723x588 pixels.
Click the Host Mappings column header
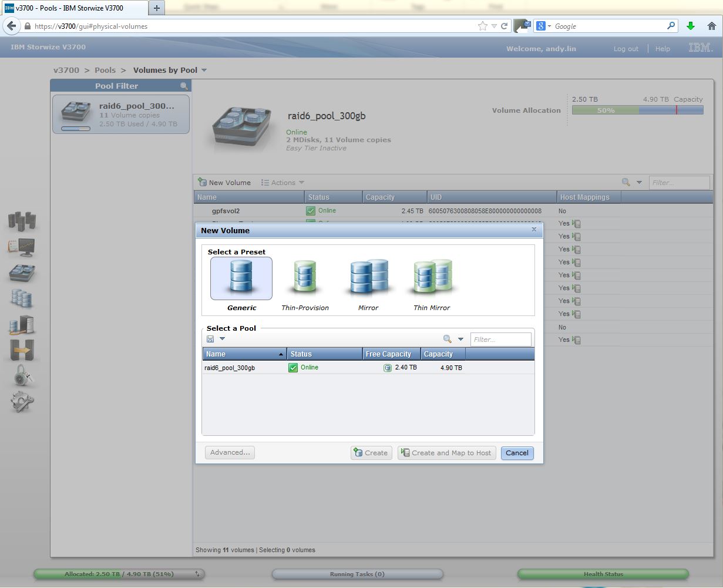(x=589, y=197)
